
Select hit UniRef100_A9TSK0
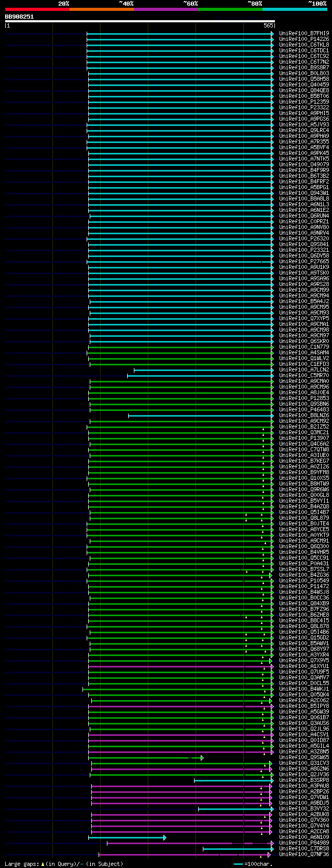(x=304, y=273)
